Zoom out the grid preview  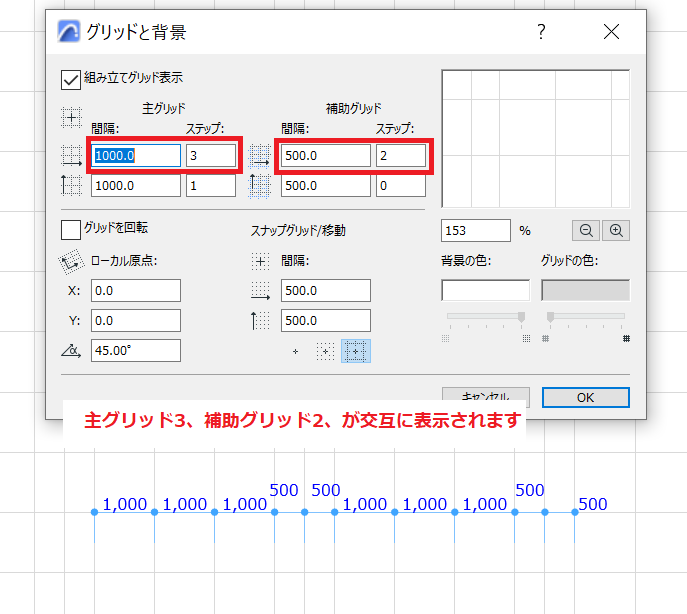click(x=586, y=231)
